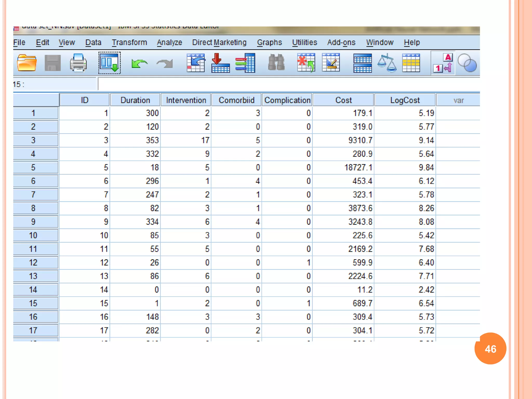Select the LogCost column header
The image size is (532, 399).
[405, 100]
